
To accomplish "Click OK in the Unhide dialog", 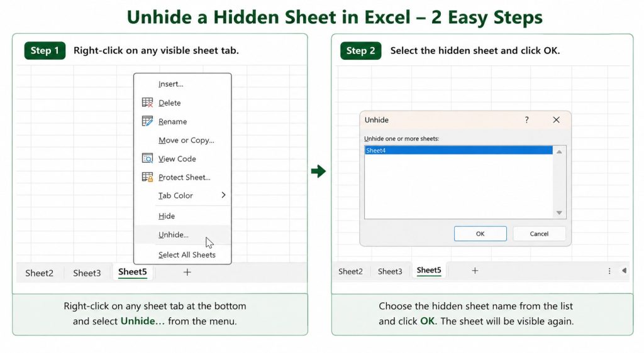I will coord(480,234).
